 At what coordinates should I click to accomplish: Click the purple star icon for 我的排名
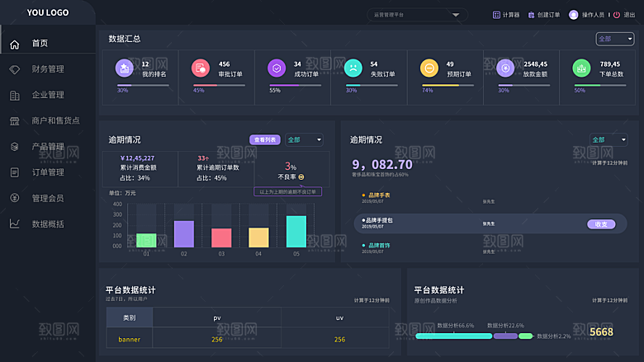[x=124, y=68]
